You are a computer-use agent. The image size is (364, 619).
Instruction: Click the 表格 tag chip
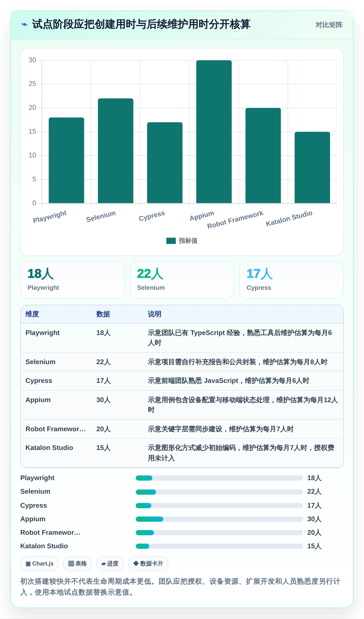(x=77, y=564)
